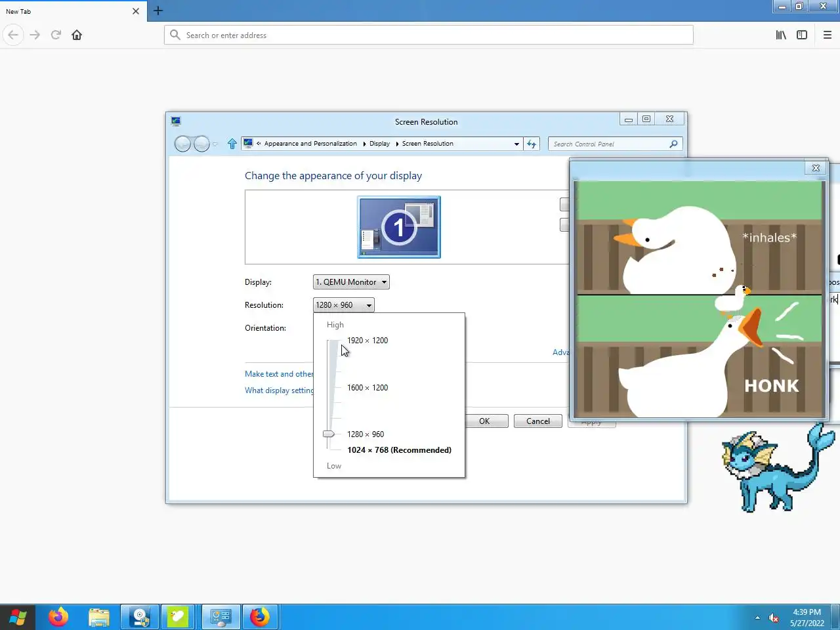Viewport: 840px width, 630px height.
Task: Open the clock showing 4:39 PM
Action: (807, 618)
